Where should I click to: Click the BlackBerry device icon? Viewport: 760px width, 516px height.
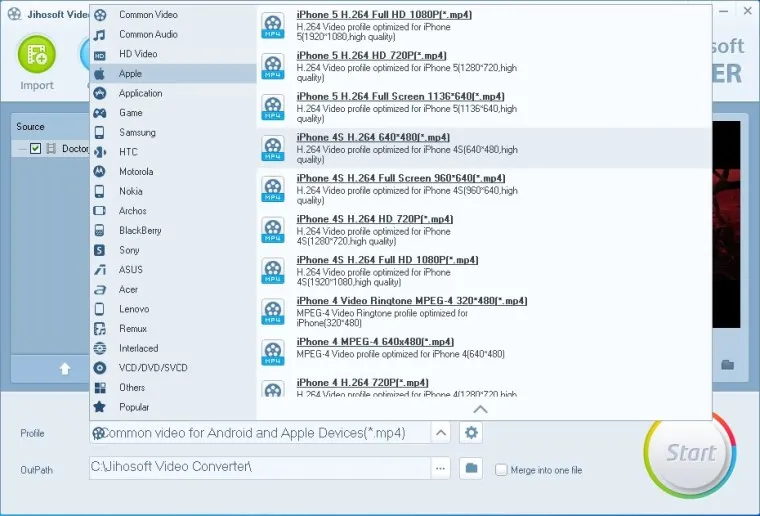click(x=99, y=230)
